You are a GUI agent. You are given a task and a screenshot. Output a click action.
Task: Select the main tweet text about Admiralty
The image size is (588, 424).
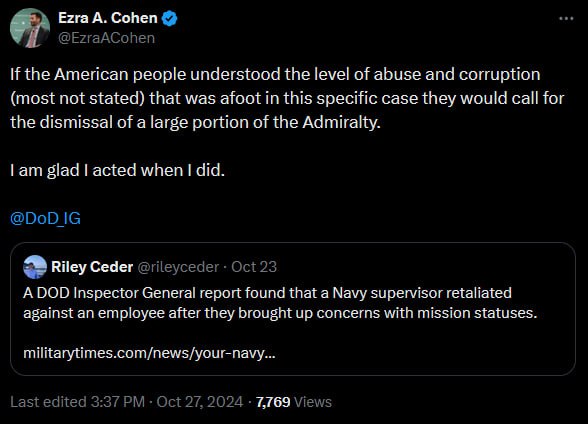pos(287,98)
